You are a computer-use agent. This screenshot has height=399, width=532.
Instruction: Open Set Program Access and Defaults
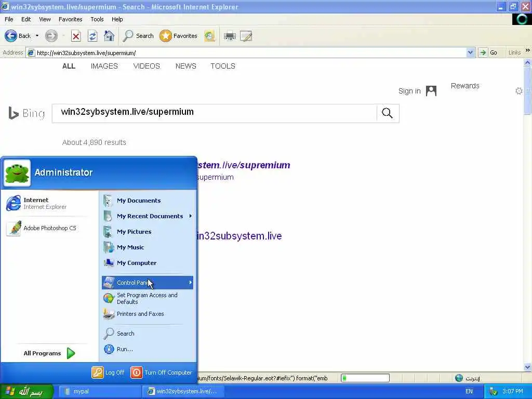148,299
